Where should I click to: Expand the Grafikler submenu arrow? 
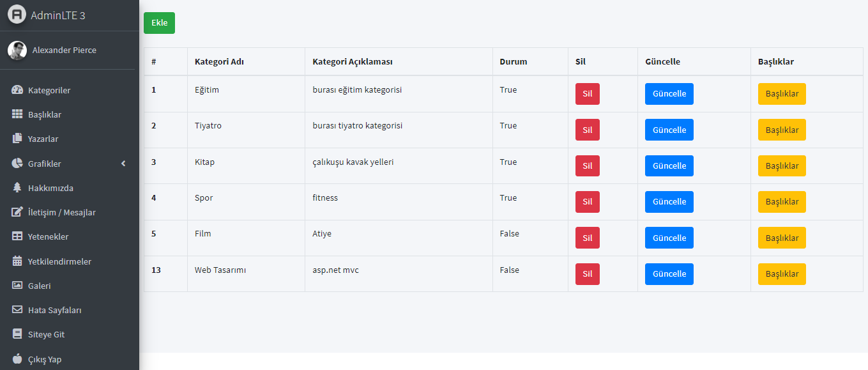pos(123,164)
